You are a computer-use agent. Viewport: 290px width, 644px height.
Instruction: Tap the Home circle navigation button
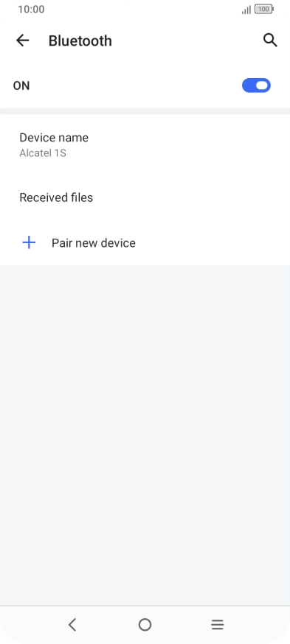145,625
